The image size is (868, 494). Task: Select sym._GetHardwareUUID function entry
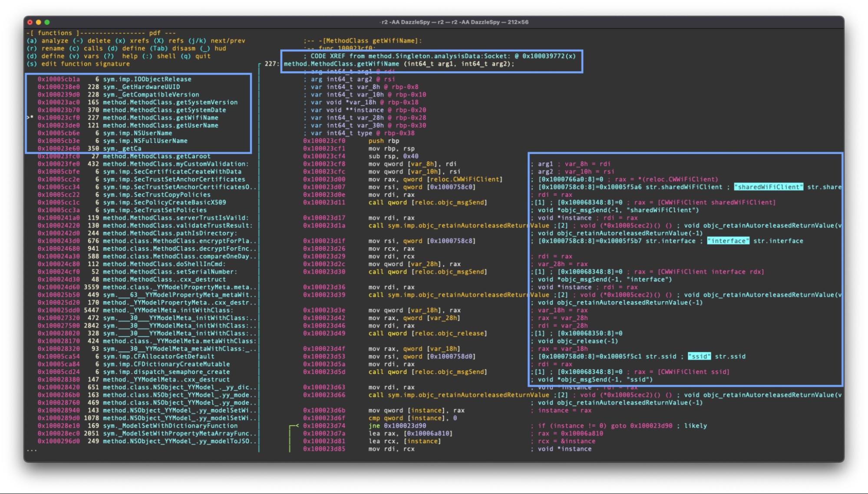pos(141,87)
